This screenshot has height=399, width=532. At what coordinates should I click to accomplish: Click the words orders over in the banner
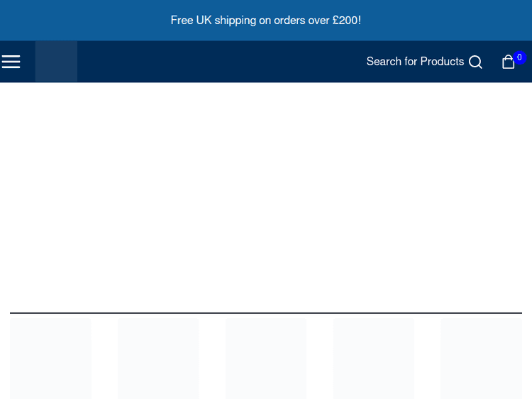pos(301,20)
